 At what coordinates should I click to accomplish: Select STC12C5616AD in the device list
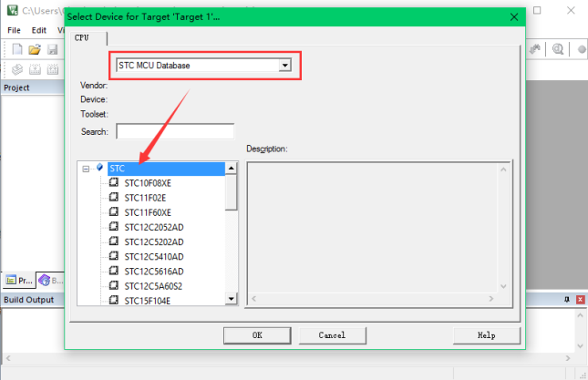point(154,272)
